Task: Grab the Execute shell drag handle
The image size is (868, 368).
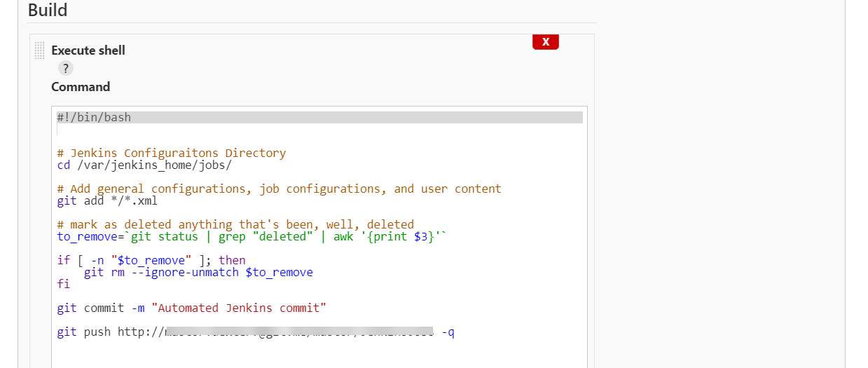Action: point(39,50)
